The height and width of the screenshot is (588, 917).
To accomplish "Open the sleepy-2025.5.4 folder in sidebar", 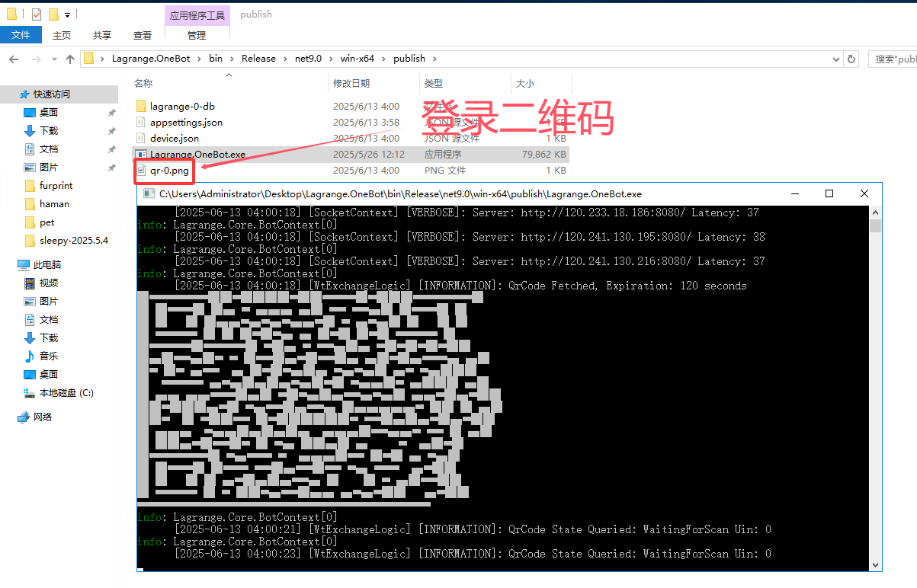I will pos(74,241).
